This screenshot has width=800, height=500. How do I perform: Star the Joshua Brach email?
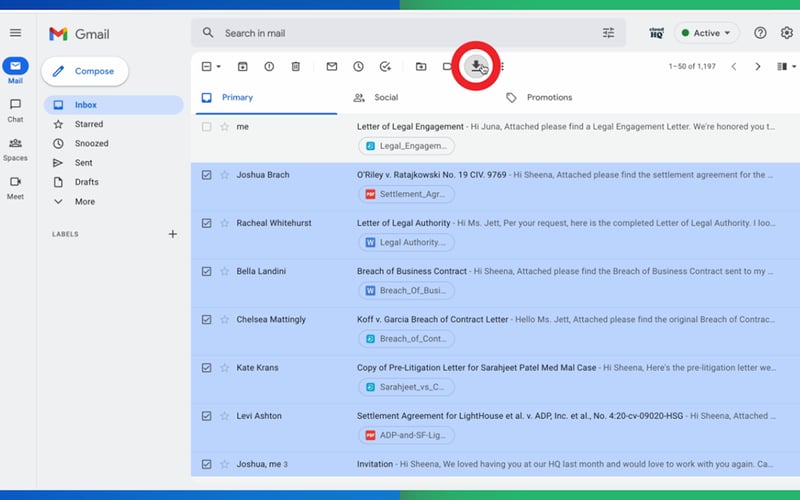pos(224,175)
